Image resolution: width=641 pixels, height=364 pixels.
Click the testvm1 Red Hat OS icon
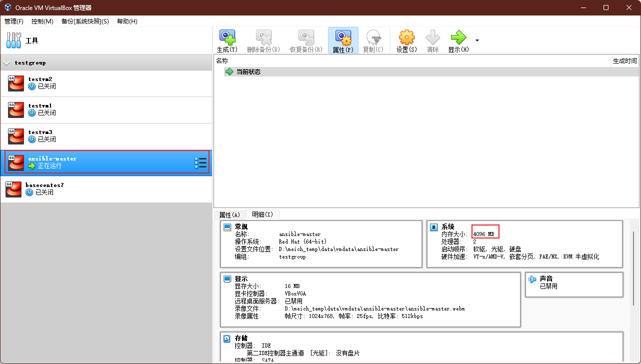click(x=16, y=110)
